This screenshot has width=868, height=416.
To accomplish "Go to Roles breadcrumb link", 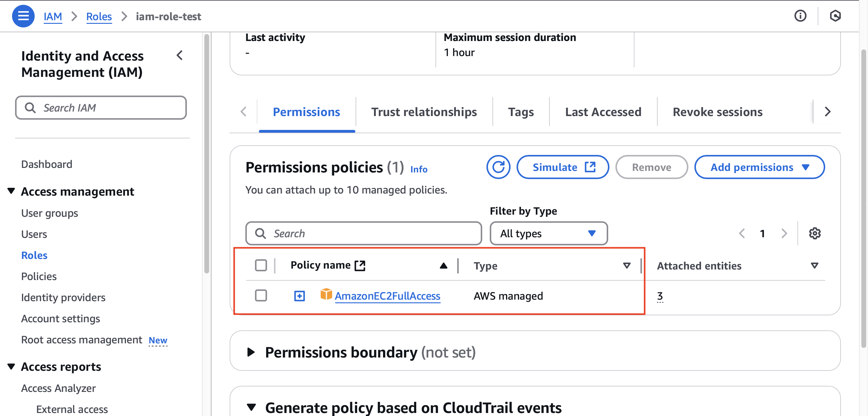I will point(99,16).
